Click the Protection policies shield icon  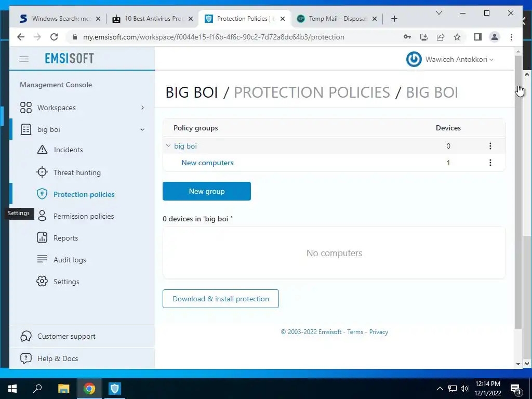(x=42, y=194)
